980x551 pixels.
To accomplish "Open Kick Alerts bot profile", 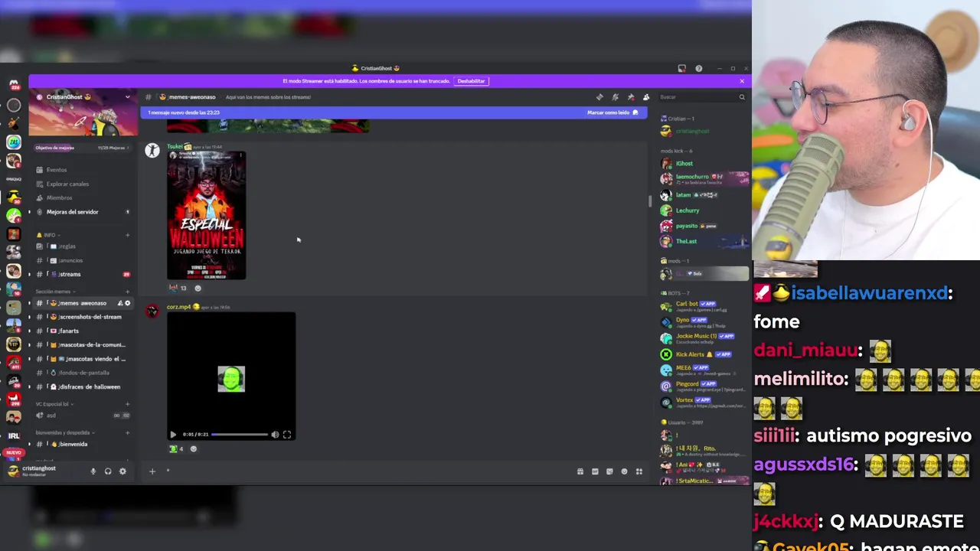I will [703, 354].
